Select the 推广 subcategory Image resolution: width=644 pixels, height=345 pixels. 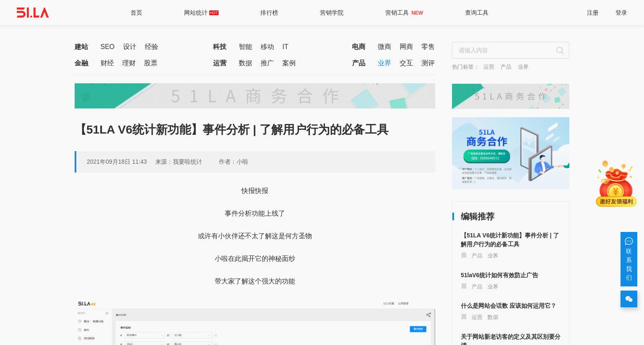(x=267, y=63)
